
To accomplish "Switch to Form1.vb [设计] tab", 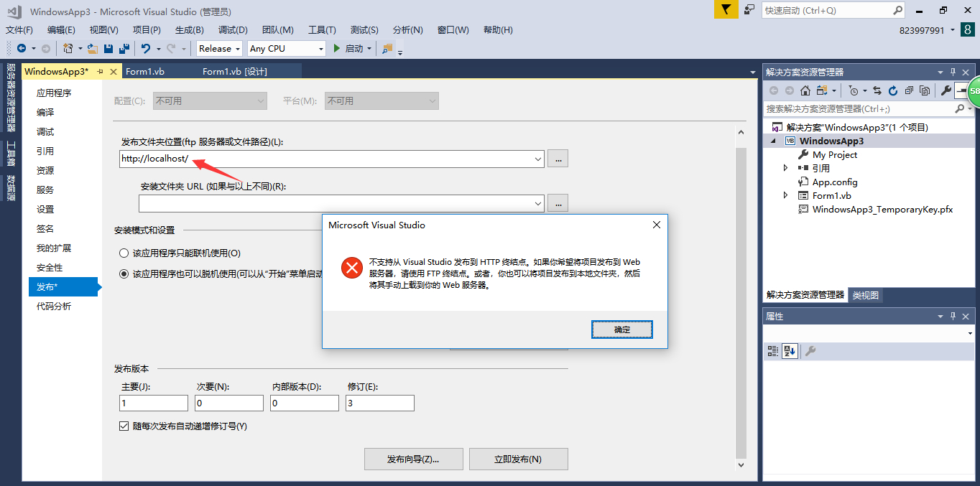I will 235,71.
